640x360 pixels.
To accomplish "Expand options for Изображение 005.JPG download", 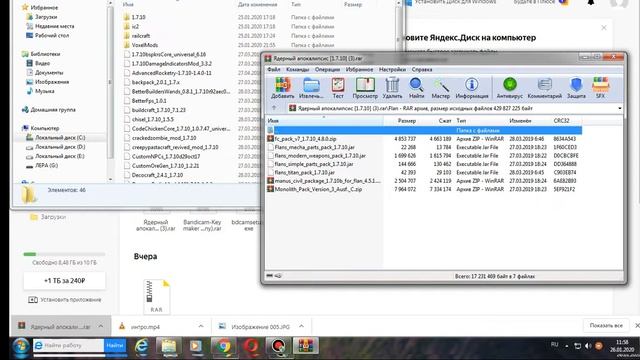I will [x=301, y=326].
